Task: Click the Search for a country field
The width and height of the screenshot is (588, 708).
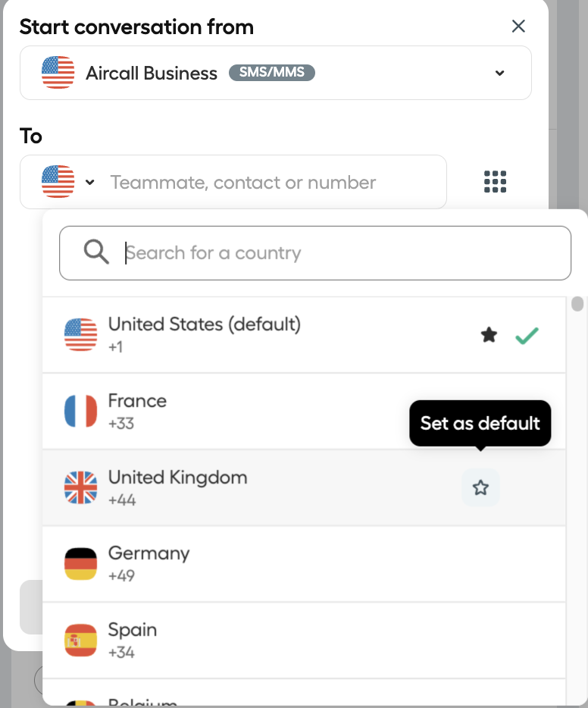Action: [315, 253]
